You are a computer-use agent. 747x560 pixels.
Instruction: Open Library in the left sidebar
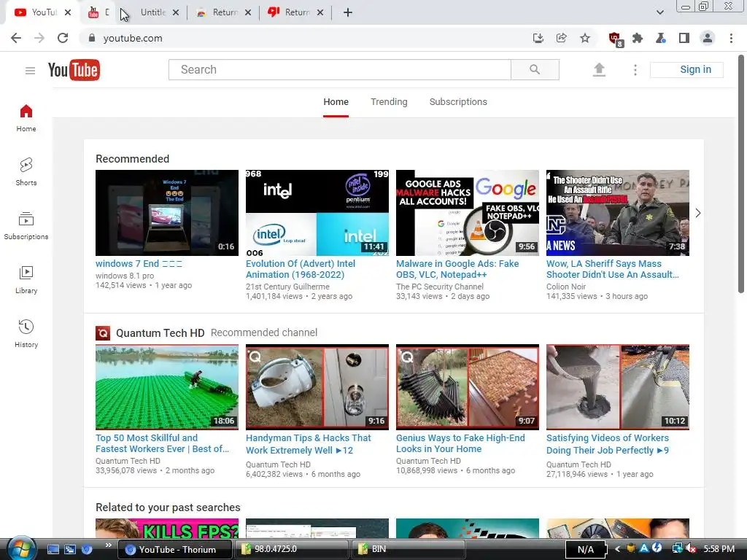[26, 280]
